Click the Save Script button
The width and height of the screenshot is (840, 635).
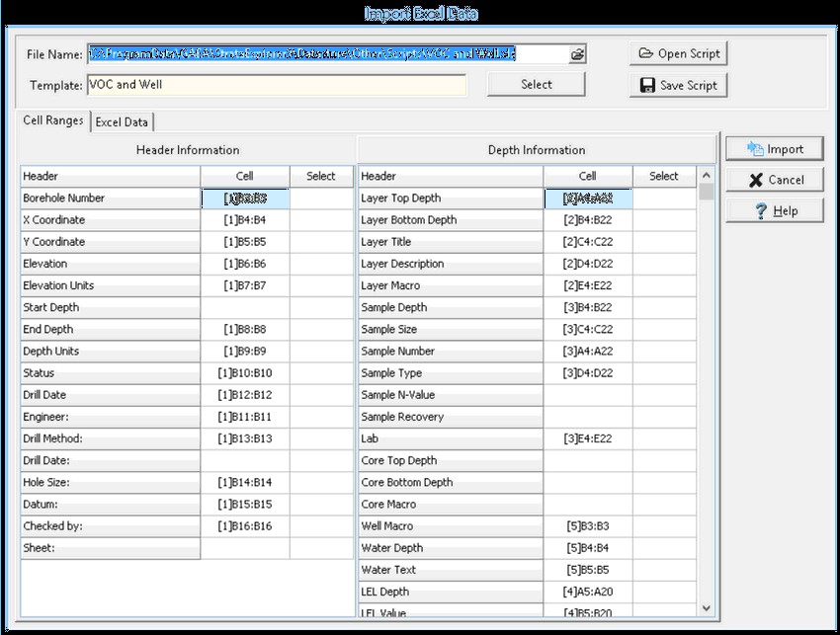click(x=678, y=85)
